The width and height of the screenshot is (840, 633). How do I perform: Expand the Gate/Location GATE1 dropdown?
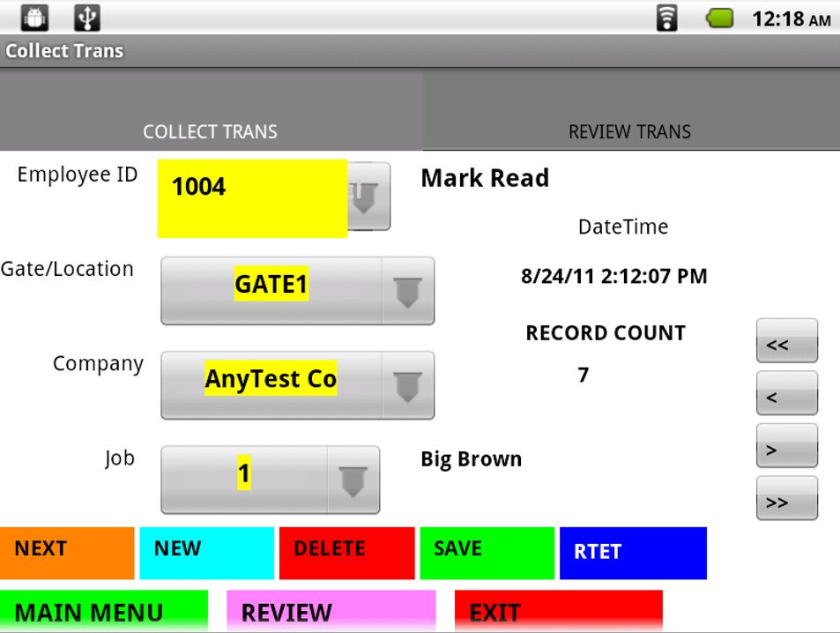[407, 291]
